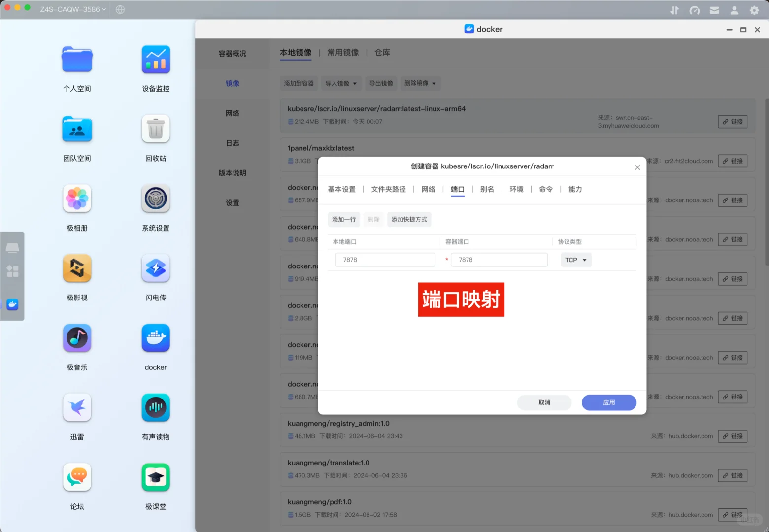
Task: Launch the 闪电传 app
Action: pyautogui.click(x=155, y=268)
